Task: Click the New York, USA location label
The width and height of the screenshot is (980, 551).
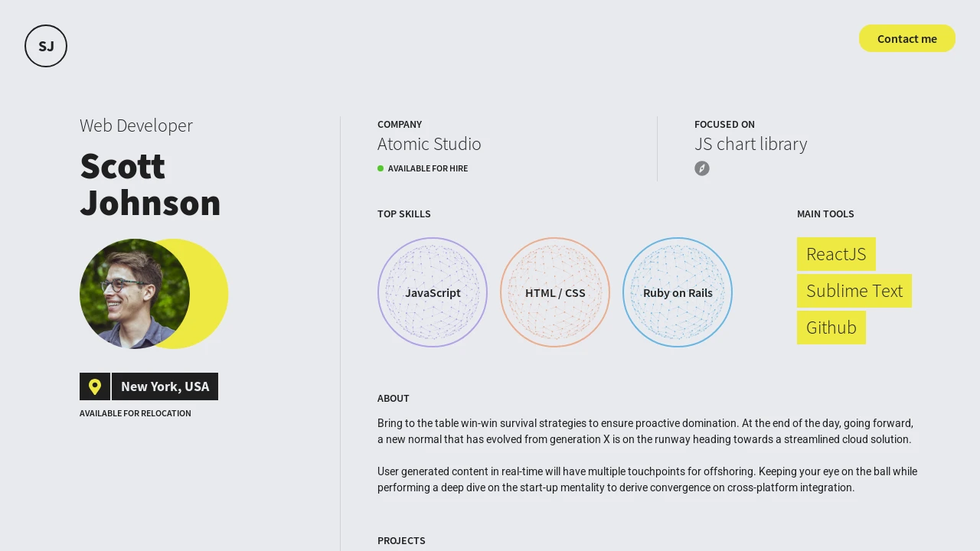Action: coord(165,386)
